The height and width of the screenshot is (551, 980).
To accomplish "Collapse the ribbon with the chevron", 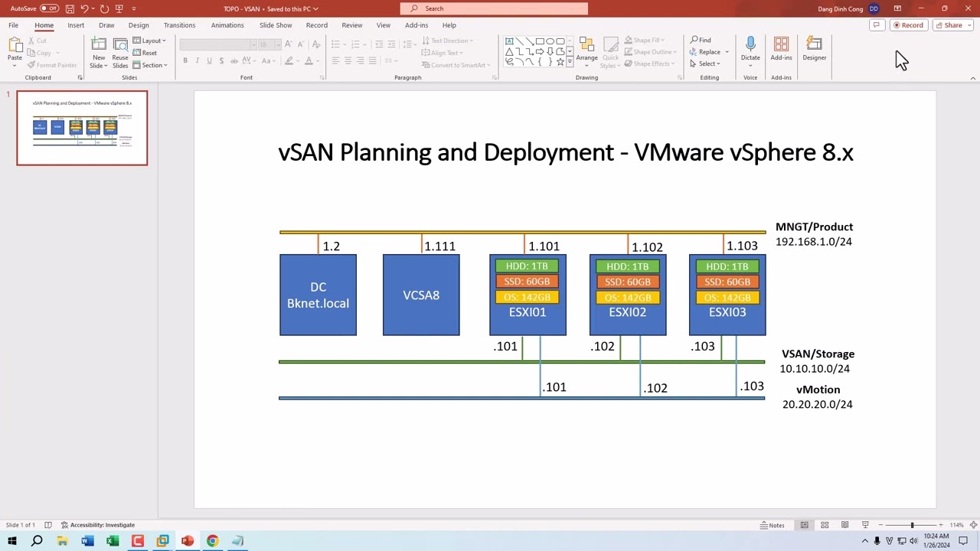I will pos(972,78).
